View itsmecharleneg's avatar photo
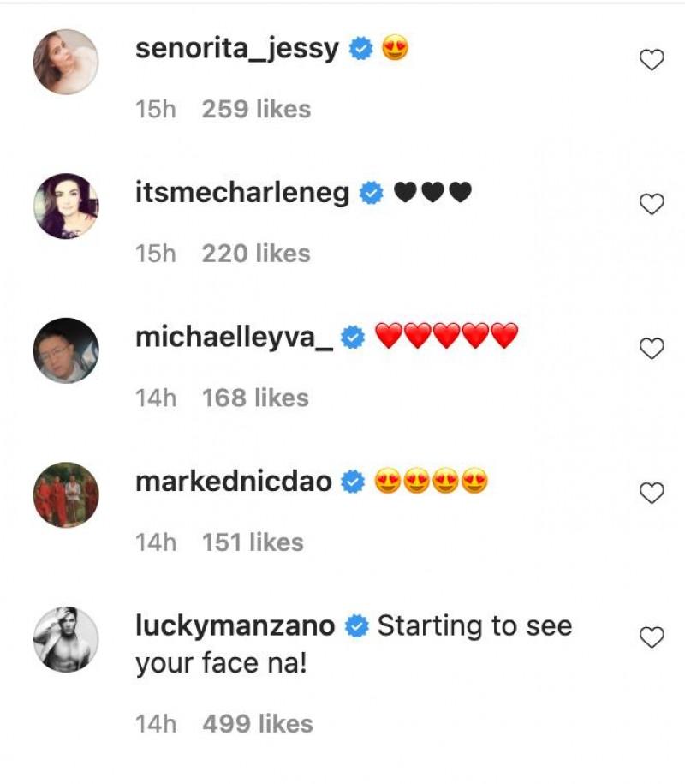 pos(66,206)
